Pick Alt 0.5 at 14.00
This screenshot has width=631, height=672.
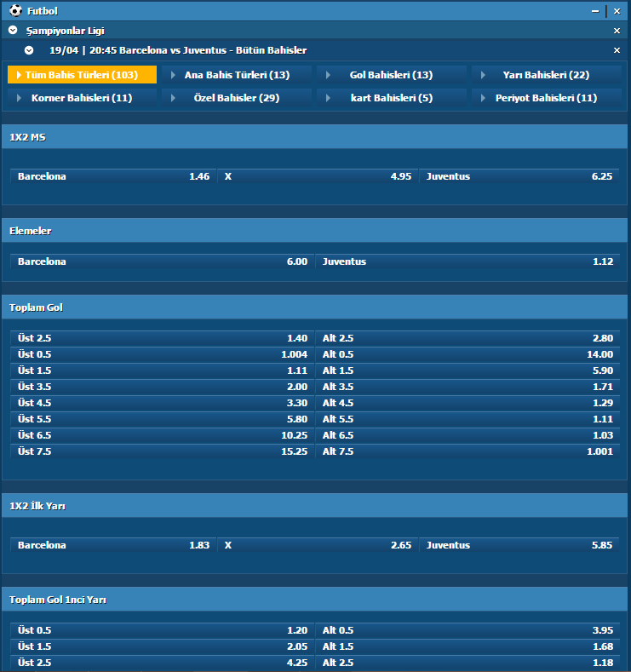(468, 354)
